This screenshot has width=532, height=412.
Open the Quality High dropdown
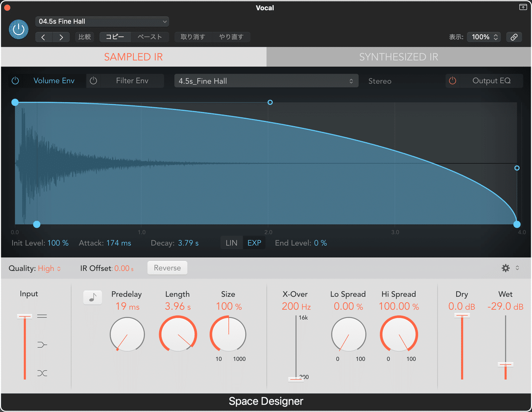[x=49, y=268]
